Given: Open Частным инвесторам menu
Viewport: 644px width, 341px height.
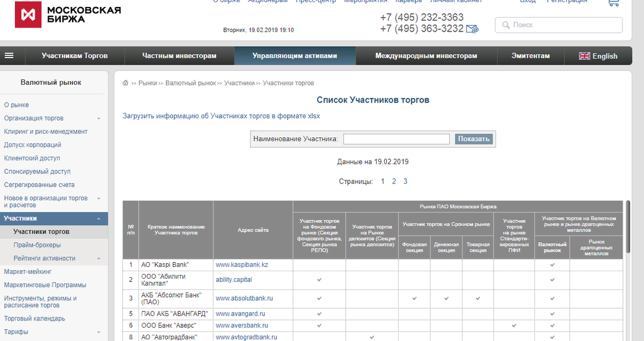Looking at the screenshot, I should pos(179,56).
